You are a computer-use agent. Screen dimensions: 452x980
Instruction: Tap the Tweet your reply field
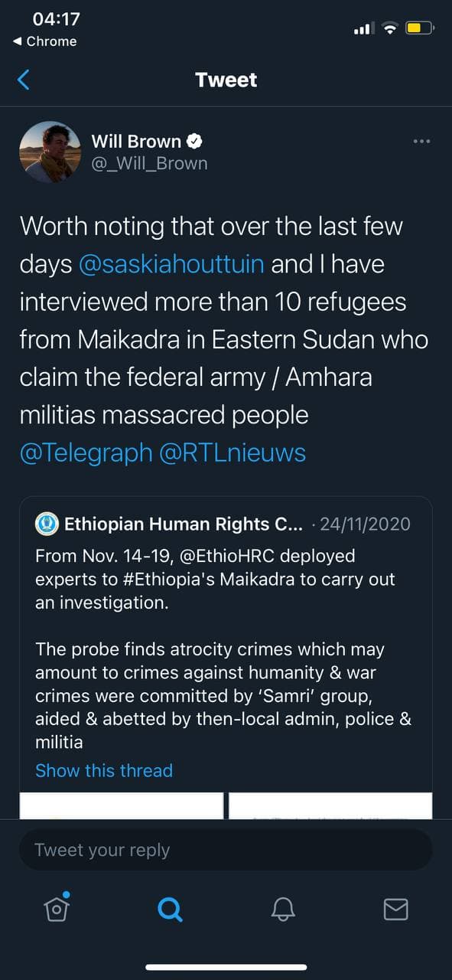click(x=226, y=850)
